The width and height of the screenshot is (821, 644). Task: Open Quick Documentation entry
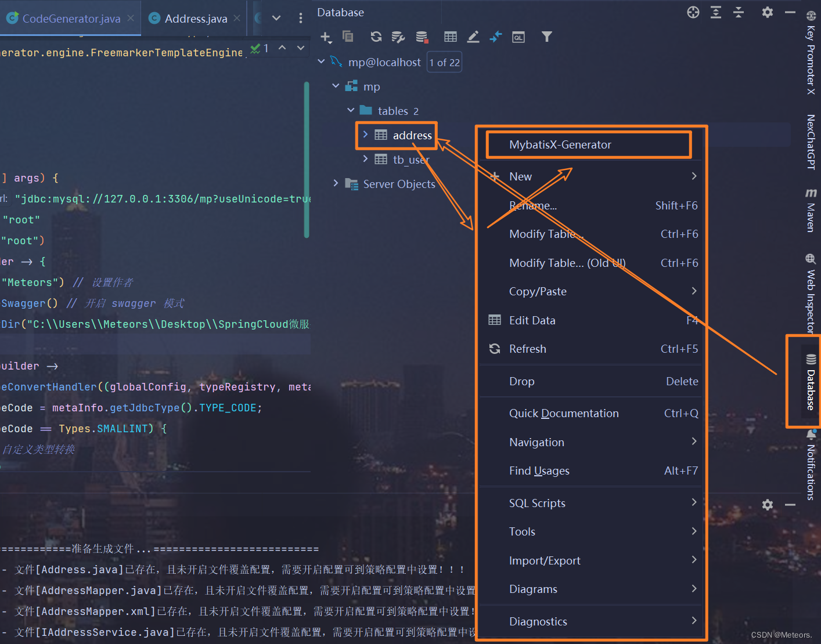(x=589, y=413)
